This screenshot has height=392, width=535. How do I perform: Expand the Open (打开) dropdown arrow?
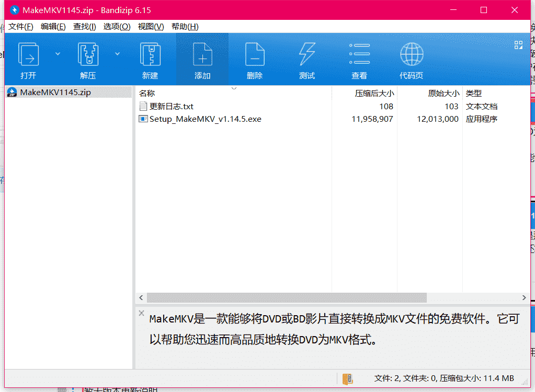pyautogui.click(x=58, y=54)
